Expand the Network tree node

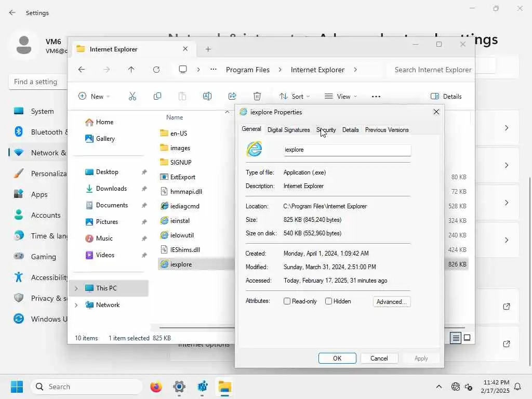76,304
